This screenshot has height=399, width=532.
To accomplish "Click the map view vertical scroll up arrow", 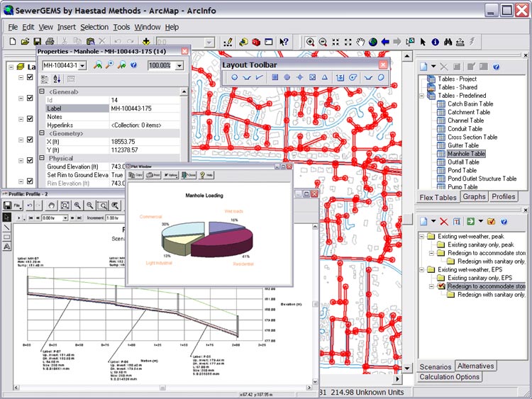I will (x=407, y=56).
